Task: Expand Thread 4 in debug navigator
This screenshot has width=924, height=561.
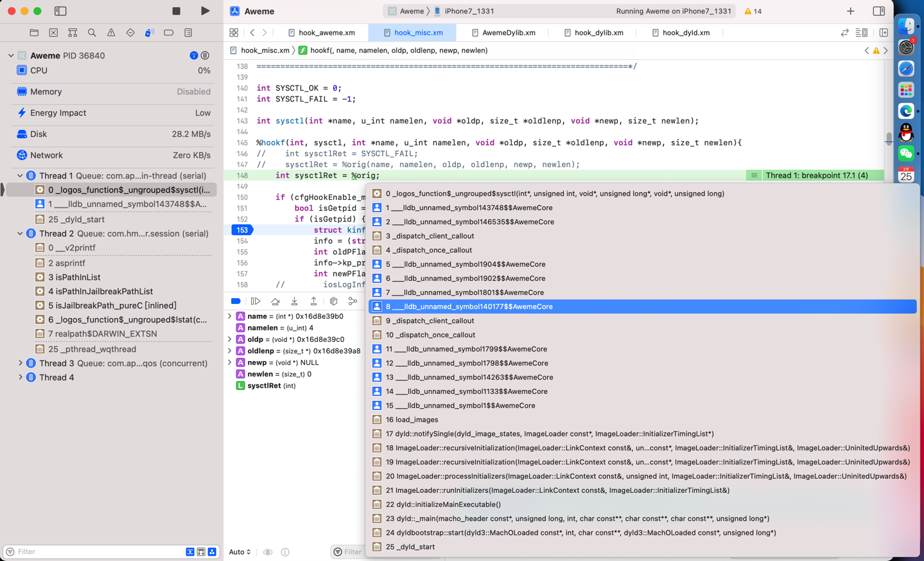Action: [x=20, y=377]
